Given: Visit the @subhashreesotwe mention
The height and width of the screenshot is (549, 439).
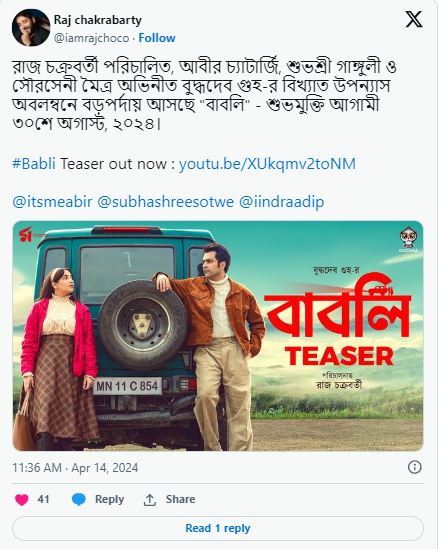Looking at the screenshot, I should 165,202.
